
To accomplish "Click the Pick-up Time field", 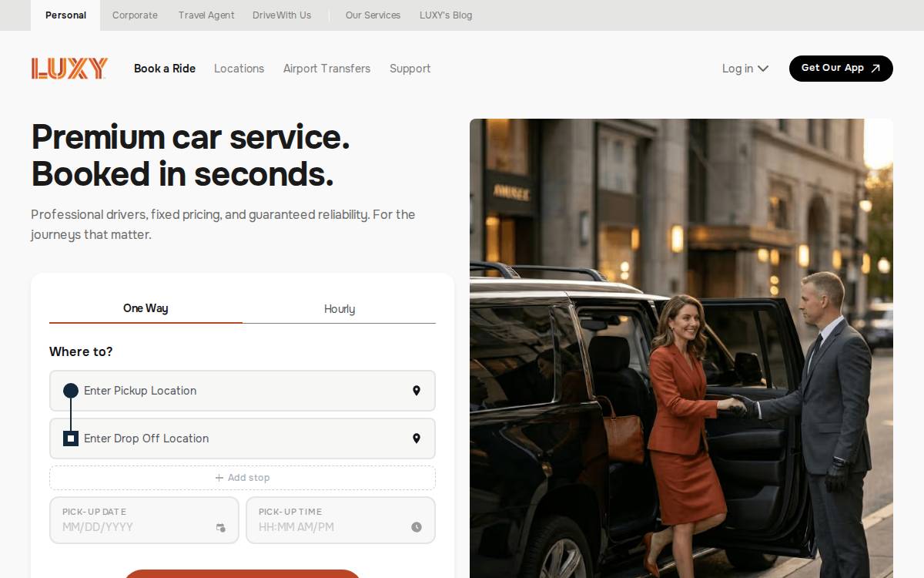I will tap(340, 520).
